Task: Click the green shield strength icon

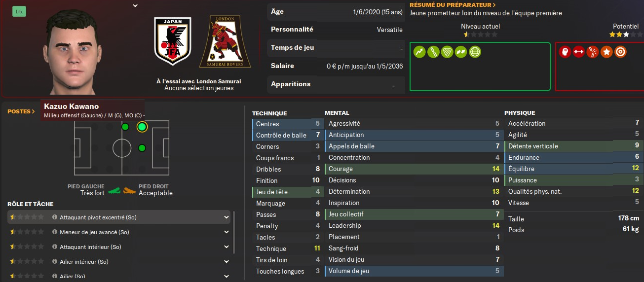Action: [x=447, y=51]
